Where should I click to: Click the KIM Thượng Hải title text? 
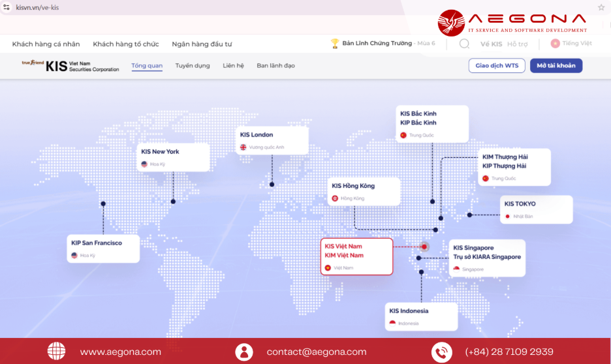point(505,157)
